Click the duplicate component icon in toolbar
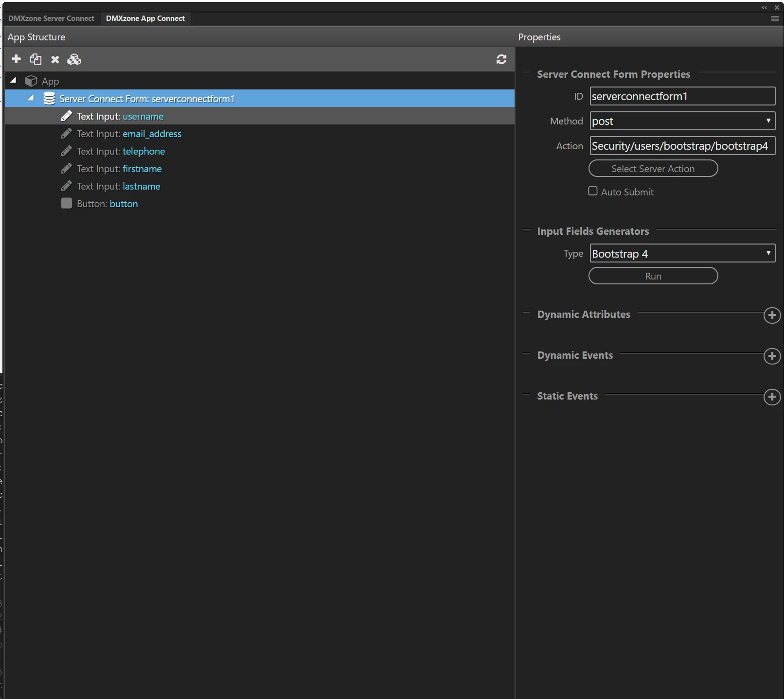This screenshot has width=784, height=699. [36, 59]
